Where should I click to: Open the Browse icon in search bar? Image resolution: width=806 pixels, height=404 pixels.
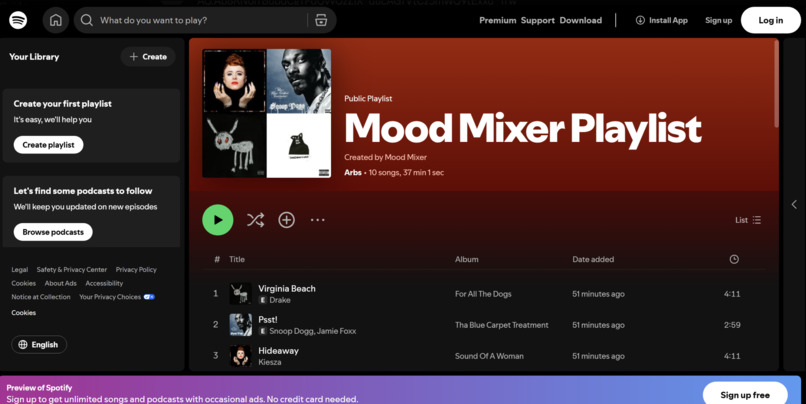pos(321,20)
